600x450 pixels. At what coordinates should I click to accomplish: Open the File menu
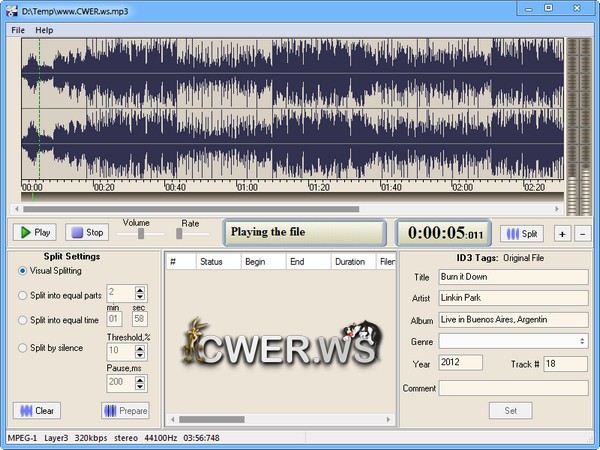(18, 30)
